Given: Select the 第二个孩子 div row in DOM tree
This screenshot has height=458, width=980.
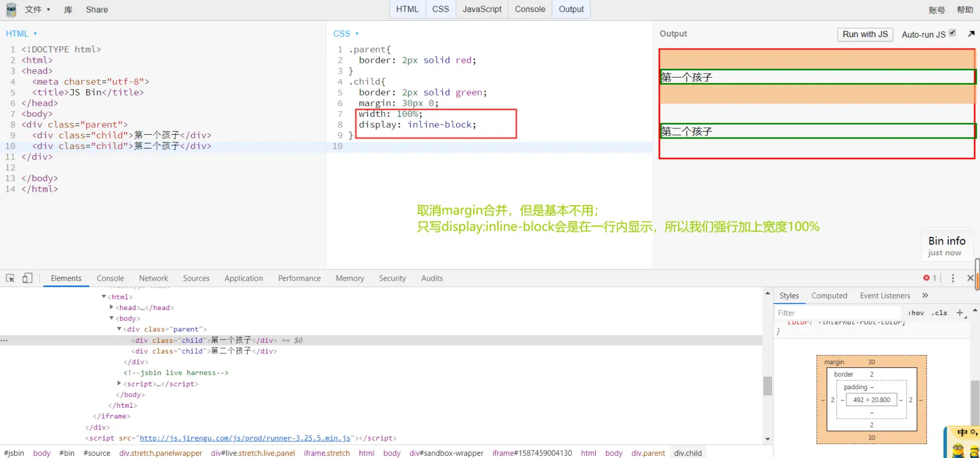Looking at the screenshot, I should [204, 351].
